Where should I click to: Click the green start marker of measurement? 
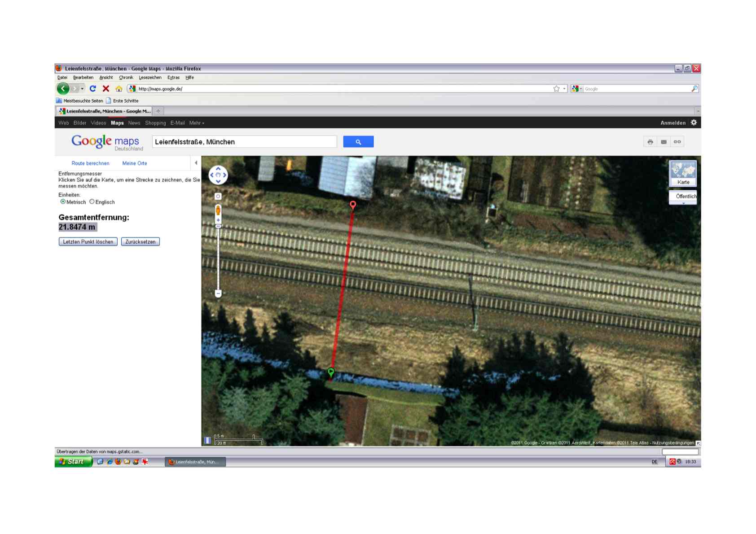pyautogui.click(x=331, y=372)
